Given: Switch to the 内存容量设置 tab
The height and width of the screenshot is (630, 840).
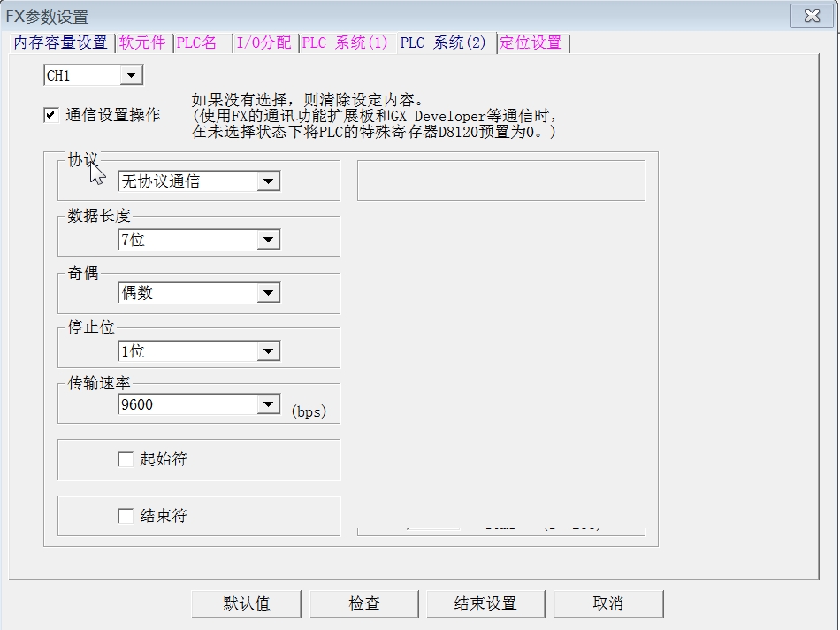Looking at the screenshot, I should [60, 42].
